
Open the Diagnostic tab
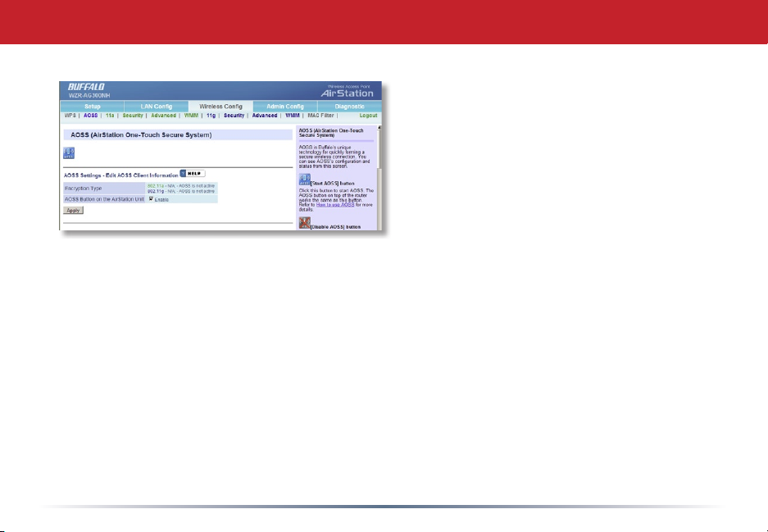(349, 107)
